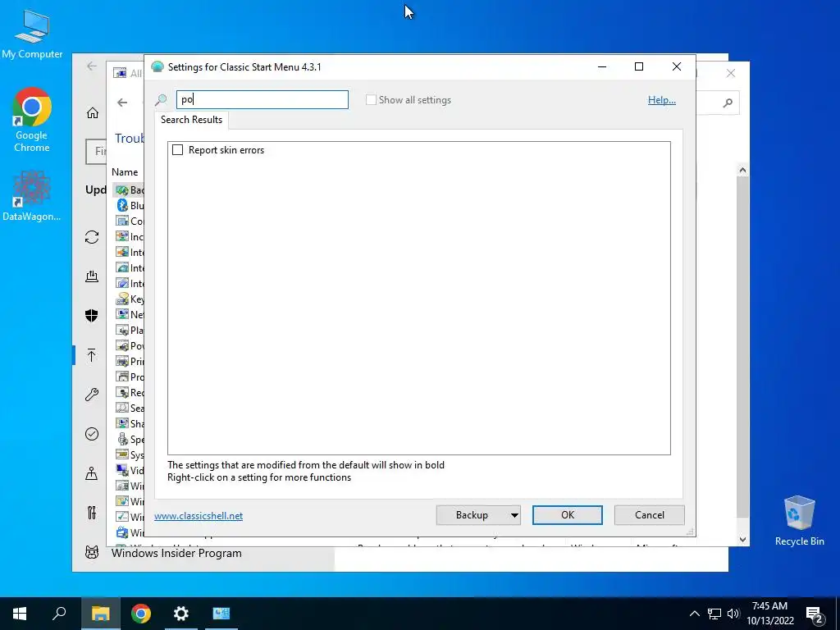Select the Keyboard troubleshooter icon in the list
This screenshot has width=840, height=630.
[122, 299]
